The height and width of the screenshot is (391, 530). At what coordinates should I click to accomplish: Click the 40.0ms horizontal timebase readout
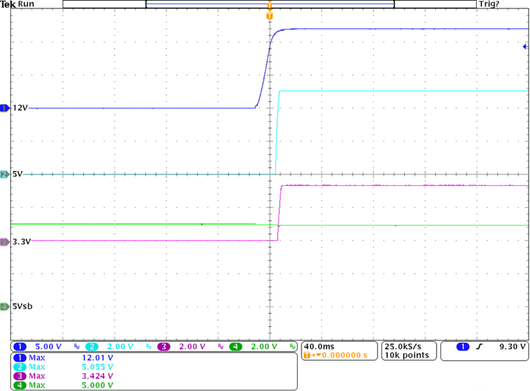319,347
